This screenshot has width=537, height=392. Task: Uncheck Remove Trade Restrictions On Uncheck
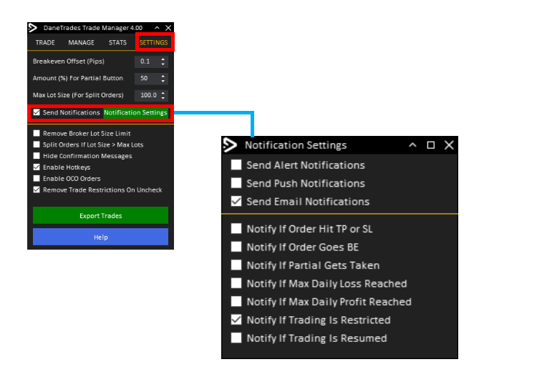37,190
